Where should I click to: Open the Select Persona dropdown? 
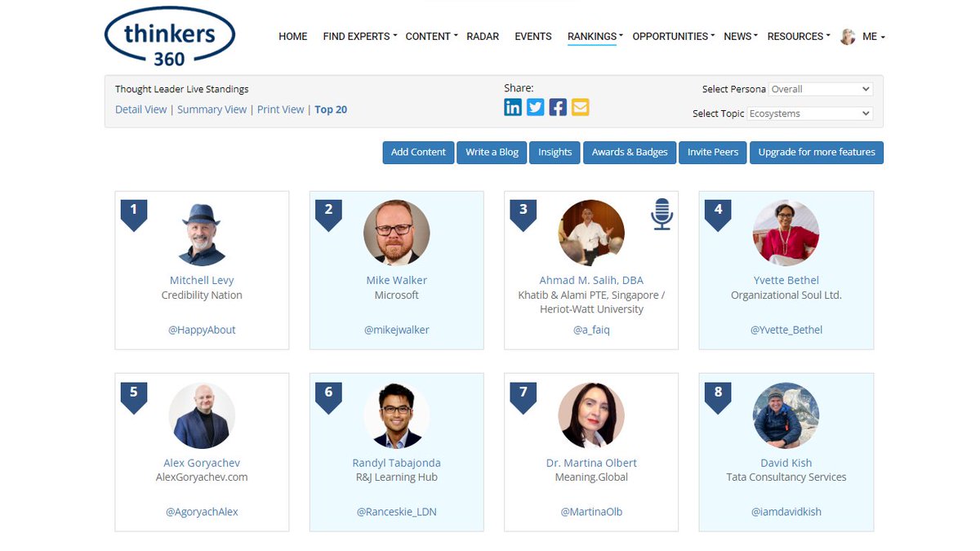click(x=821, y=89)
